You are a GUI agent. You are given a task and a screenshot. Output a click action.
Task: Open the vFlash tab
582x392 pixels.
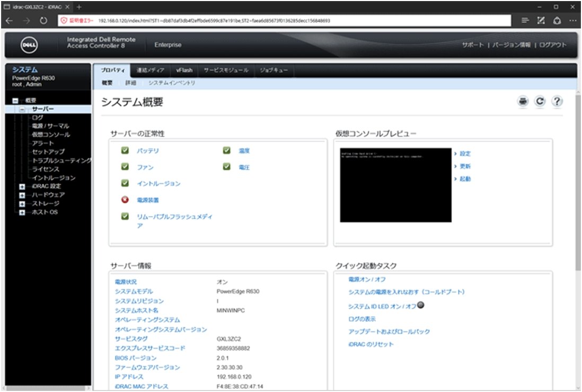pos(184,70)
